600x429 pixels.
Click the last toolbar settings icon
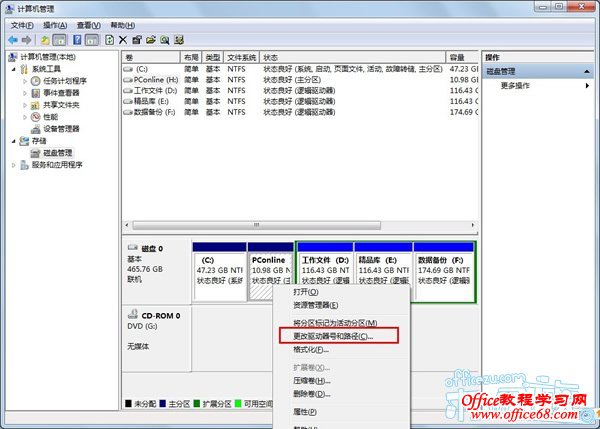[x=179, y=40]
